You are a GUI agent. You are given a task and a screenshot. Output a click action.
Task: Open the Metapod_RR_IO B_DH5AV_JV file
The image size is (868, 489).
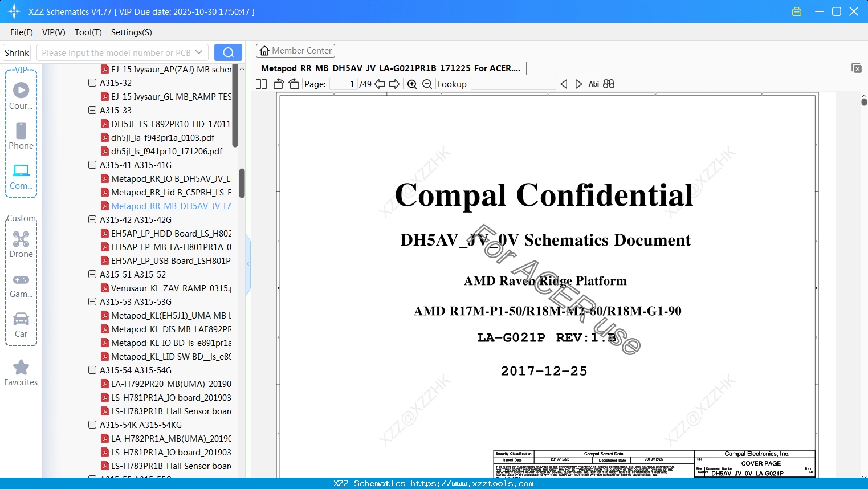[x=166, y=178]
